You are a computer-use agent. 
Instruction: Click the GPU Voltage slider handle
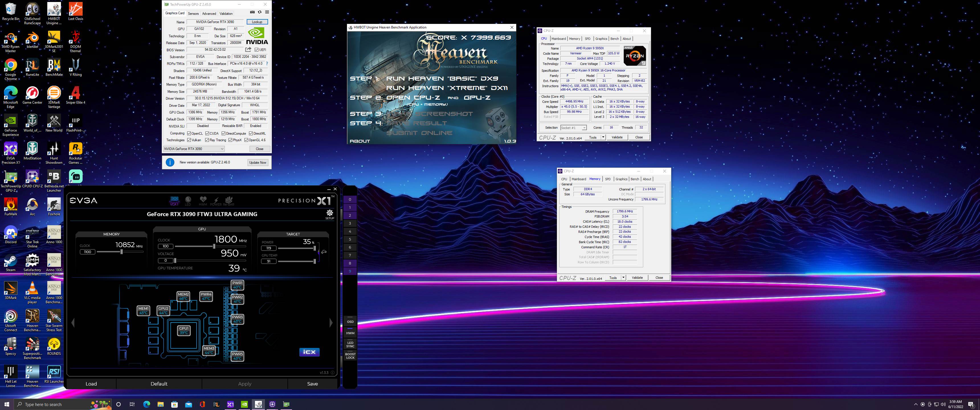[175, 261]
